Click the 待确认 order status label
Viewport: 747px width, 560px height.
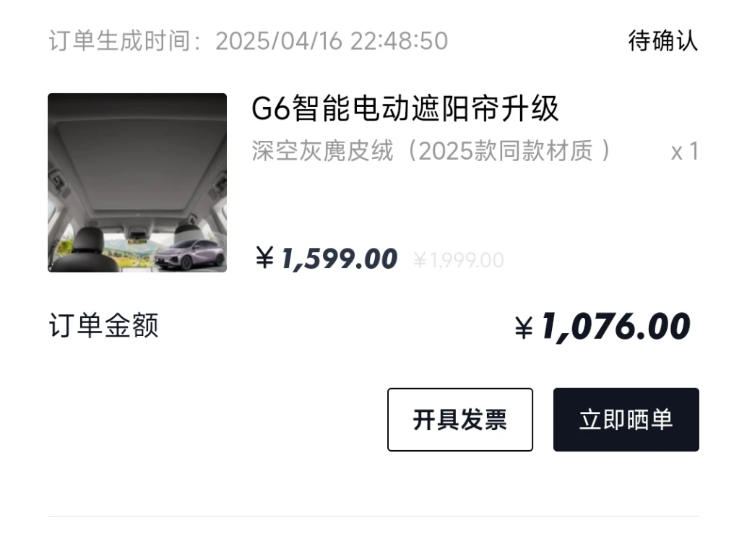point(663,40)
